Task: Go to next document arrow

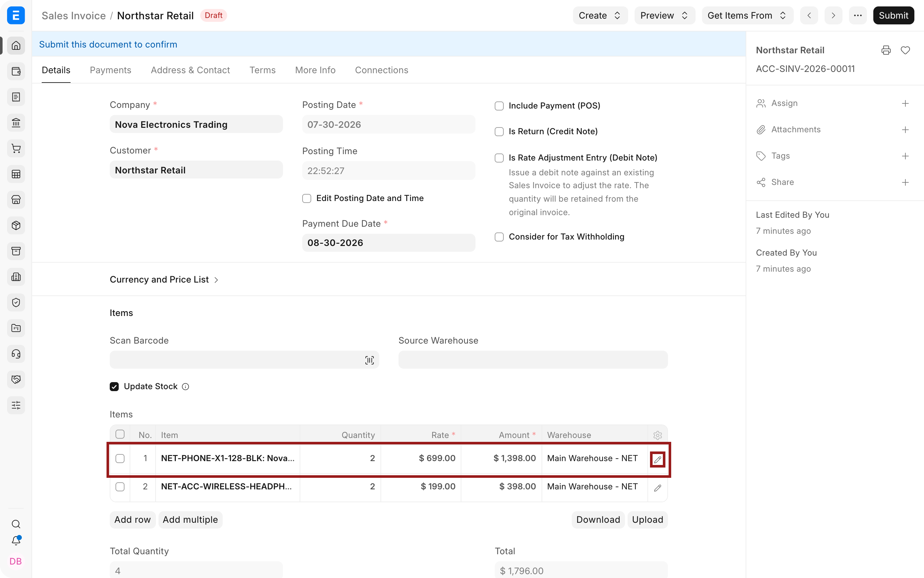Action: point(833,15)
